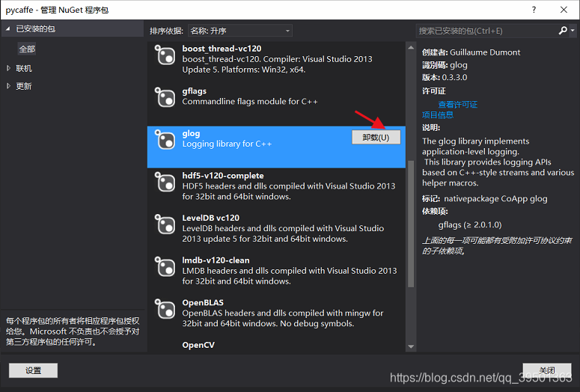
Task: Click version text 0.3.3.0
Action: 454,77
